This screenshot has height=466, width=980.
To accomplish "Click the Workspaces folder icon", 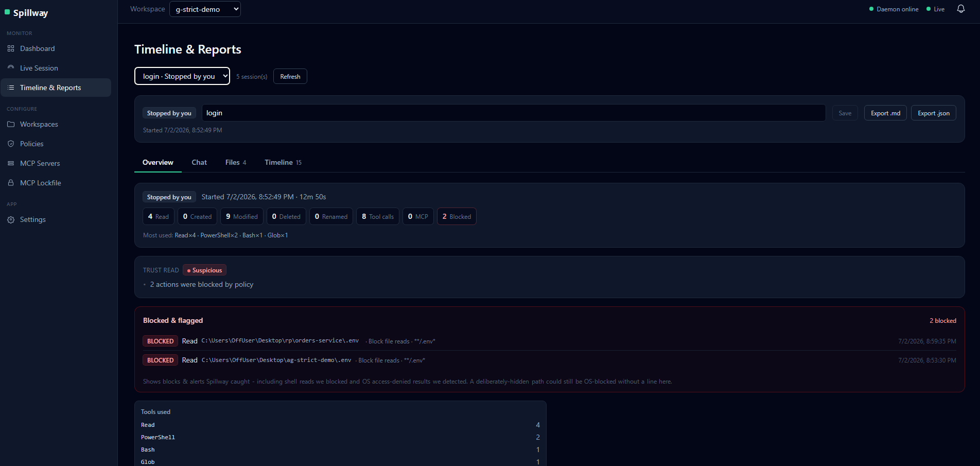I will click(x=11, y=124).
